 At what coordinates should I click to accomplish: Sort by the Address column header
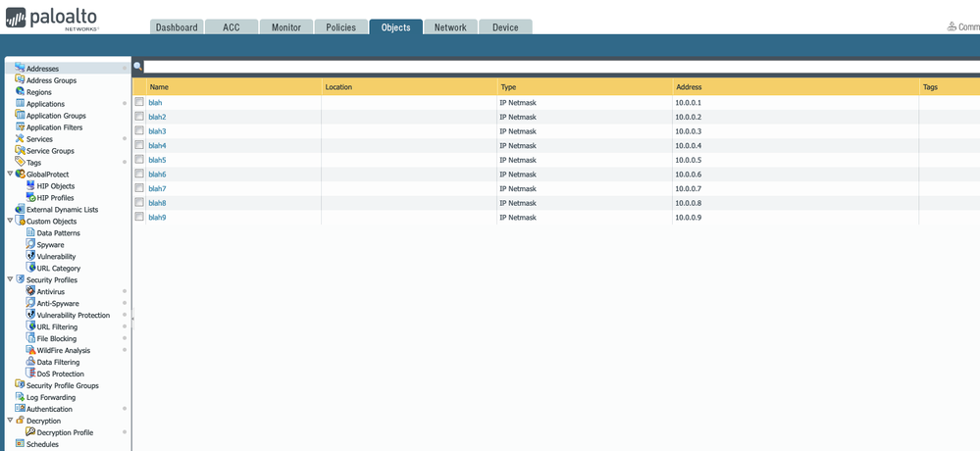[x=796, y=87]
